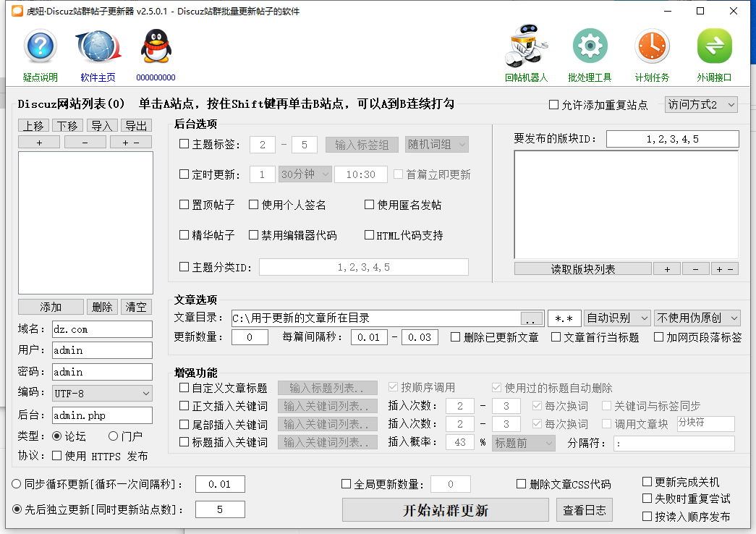Enable 按读入顺序发布 checkbox
The height and width of the screenshot is (534, 756).
[647, 516]
